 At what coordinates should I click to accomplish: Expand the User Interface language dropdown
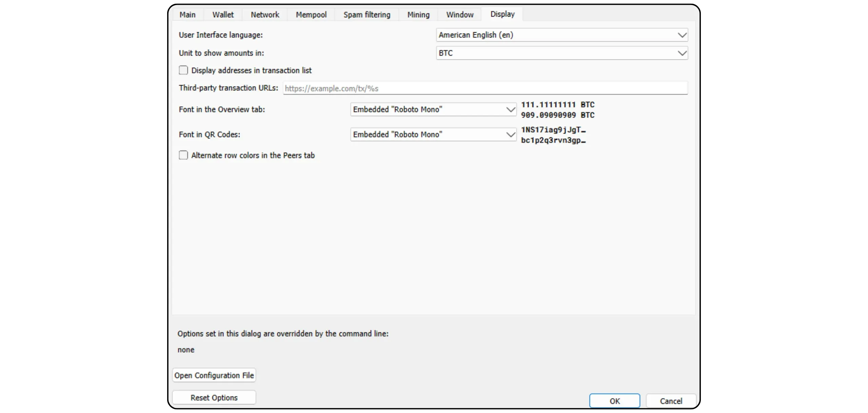pos(562,35)
